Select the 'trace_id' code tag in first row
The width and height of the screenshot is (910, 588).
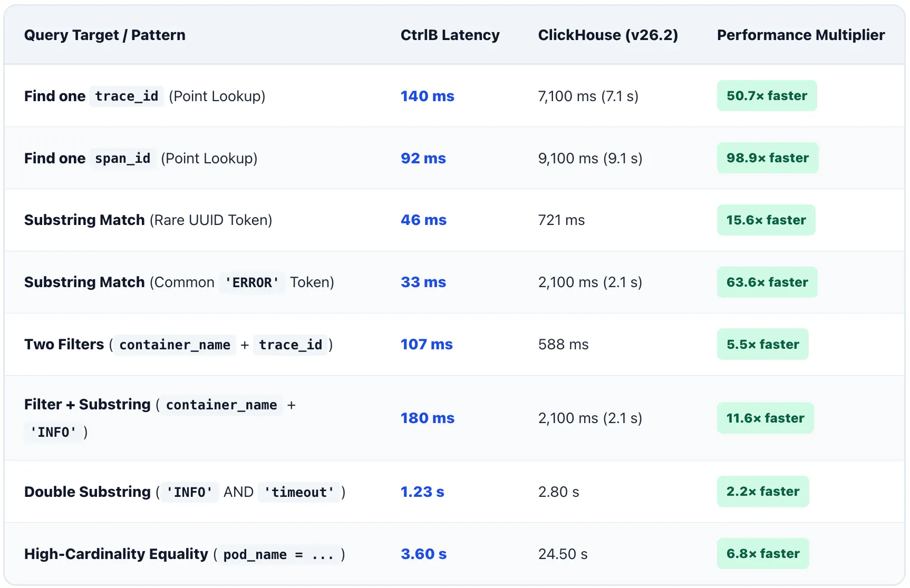[127, 96]
